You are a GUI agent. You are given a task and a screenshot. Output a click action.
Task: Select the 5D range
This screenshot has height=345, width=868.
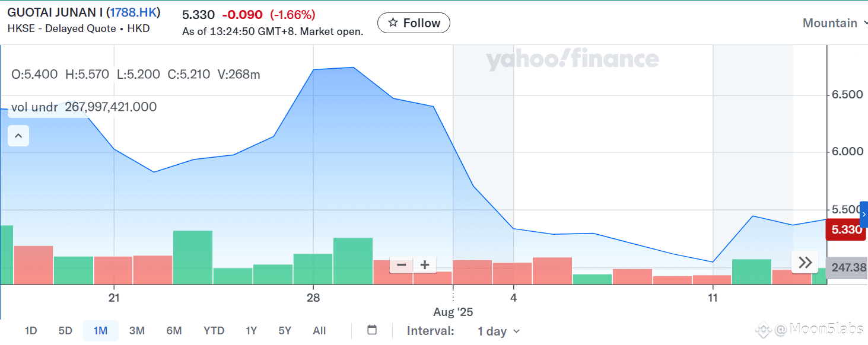pyautogui.click(x=65, y=331)
